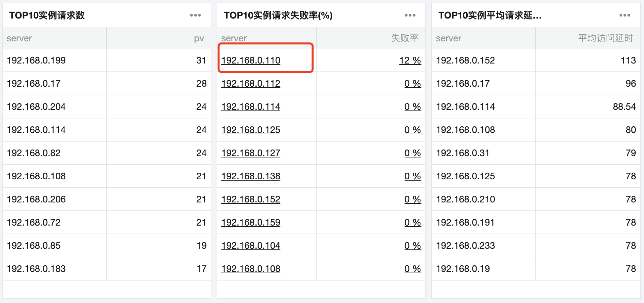
Task: Click the pv column header
Action: click(199, 38)
